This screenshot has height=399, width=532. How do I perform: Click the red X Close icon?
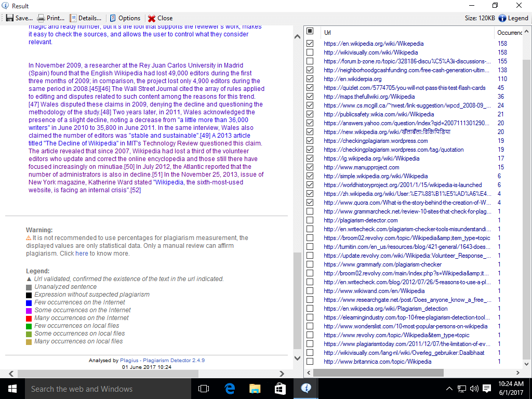(x=152, y=18)
